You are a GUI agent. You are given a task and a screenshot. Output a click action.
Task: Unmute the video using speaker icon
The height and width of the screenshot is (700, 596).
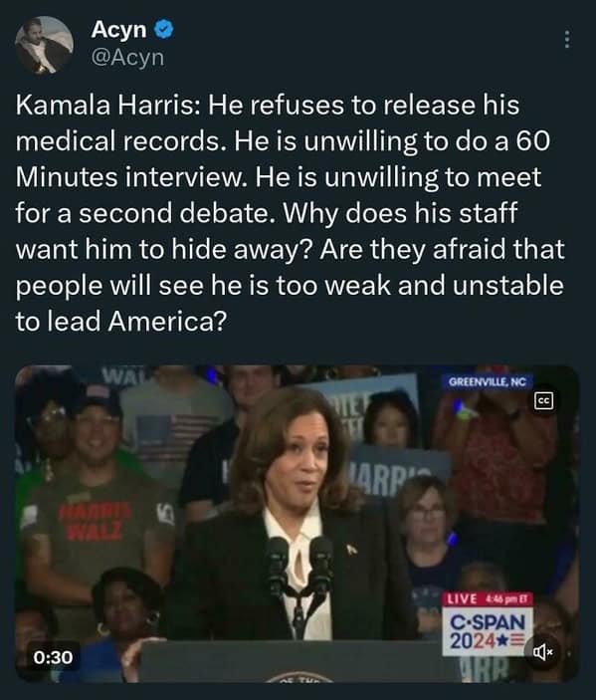tap(543, 652)
